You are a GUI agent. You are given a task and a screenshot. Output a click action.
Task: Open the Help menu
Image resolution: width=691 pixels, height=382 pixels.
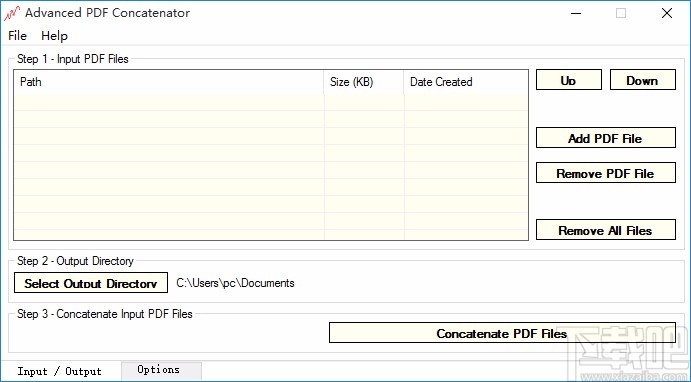[54, 36]
